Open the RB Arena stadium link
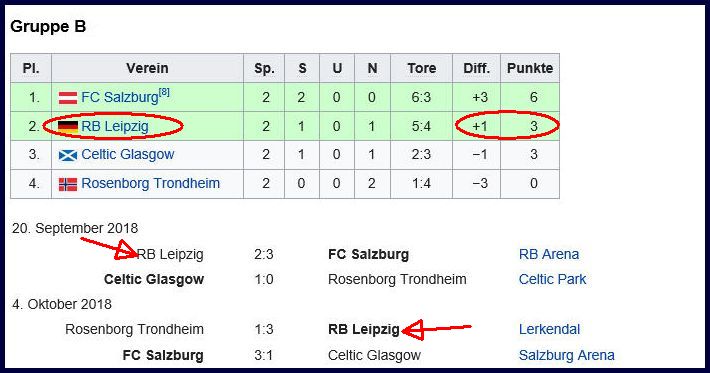 point(549,254)
